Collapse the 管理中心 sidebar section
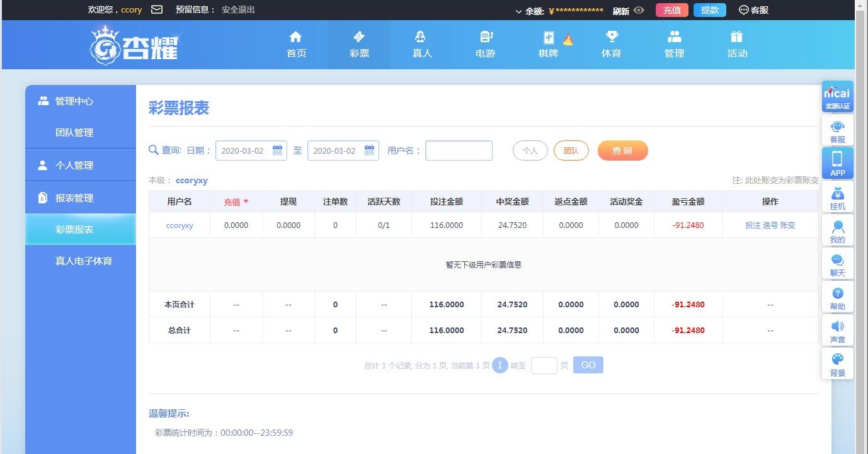Viewport: 868px width, 454px height. tap(81, 101)
